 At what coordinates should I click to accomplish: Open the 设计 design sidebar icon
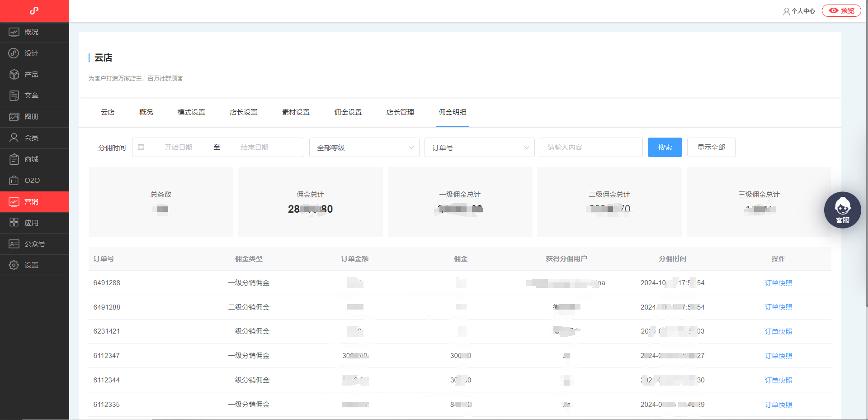click(x=14, y=53)
